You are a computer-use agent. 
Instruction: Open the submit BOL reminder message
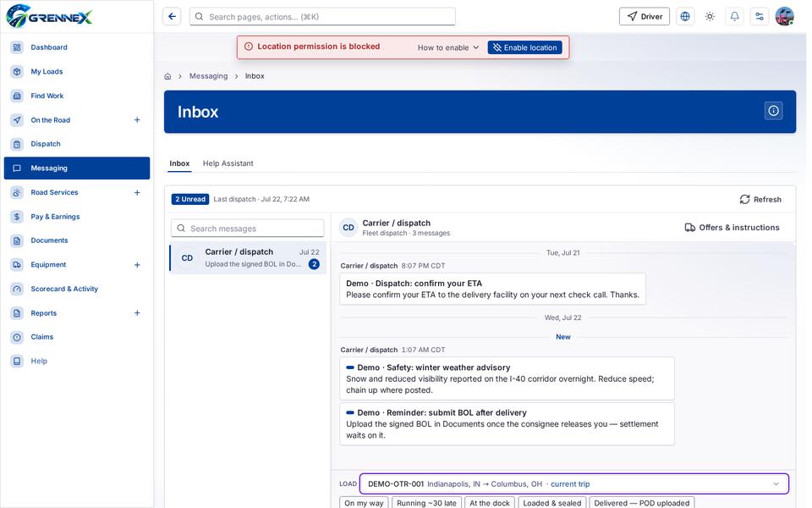(x=507, y=424)
